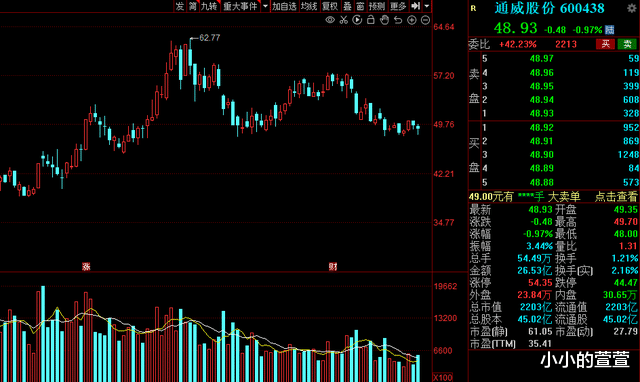This screenshot has height=382, width=640.
Task: Toggle the padlock lock icon
Action: (371, 20)
